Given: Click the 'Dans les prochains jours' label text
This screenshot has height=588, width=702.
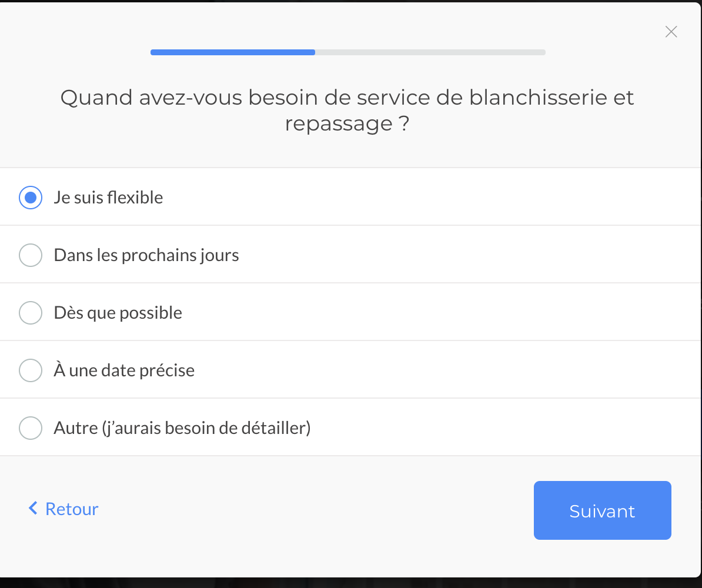Looking at the screenshot, I should (x=146, y=255).
